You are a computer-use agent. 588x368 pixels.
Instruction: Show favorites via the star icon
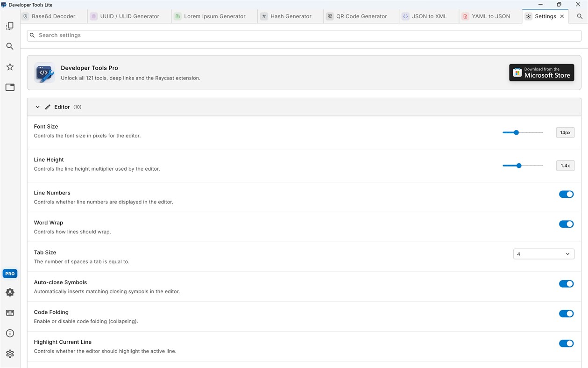coord(10,67)
